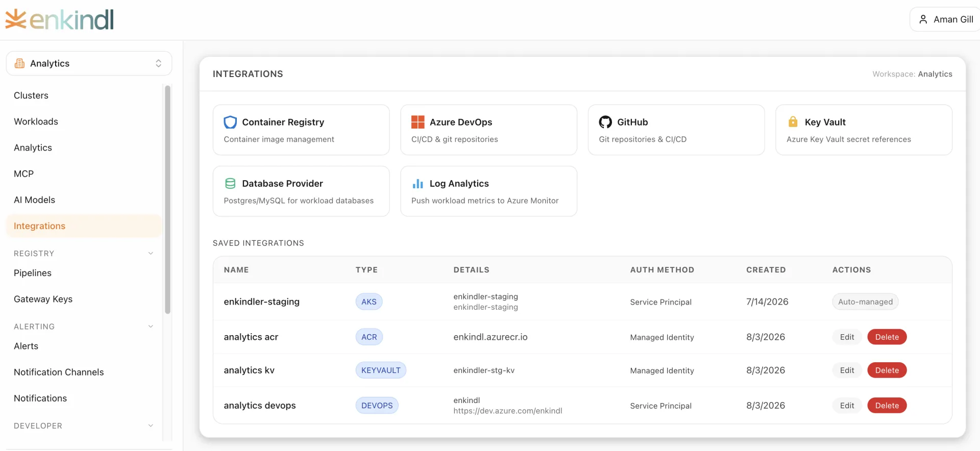Click Service Principal in analytics devops row
Image resolution: width=980 pixels, height=451 pixels.
pyautogui.click(x=660, y=406)
